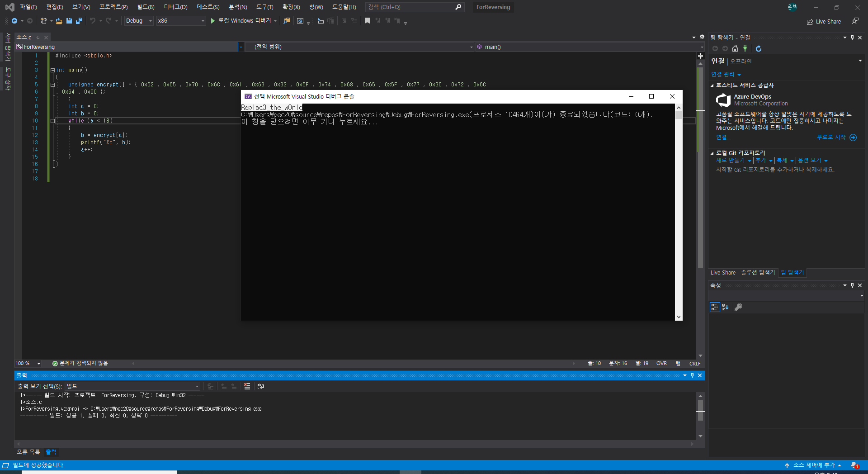Collapse 로컬 Git 리포지토리 section

[712, 153]
